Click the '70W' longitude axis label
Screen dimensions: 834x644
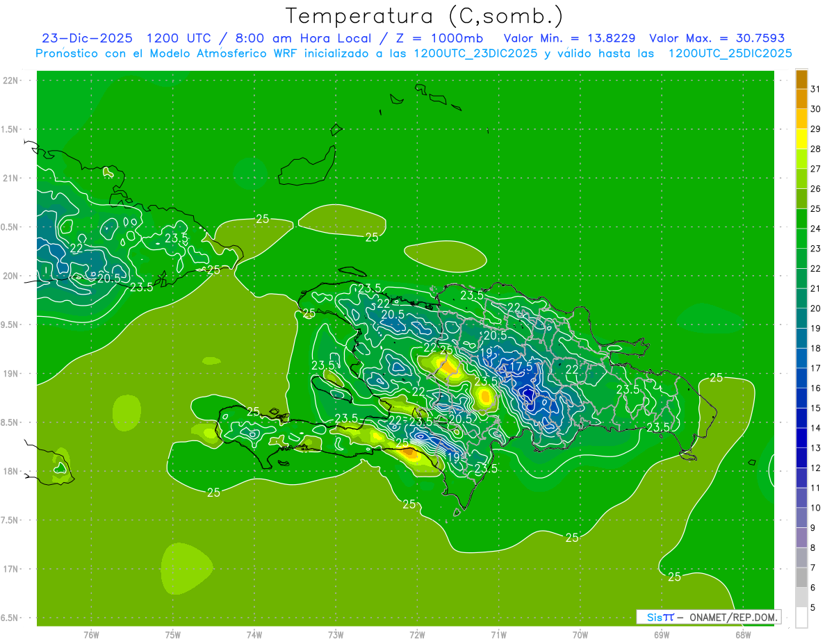580,634
